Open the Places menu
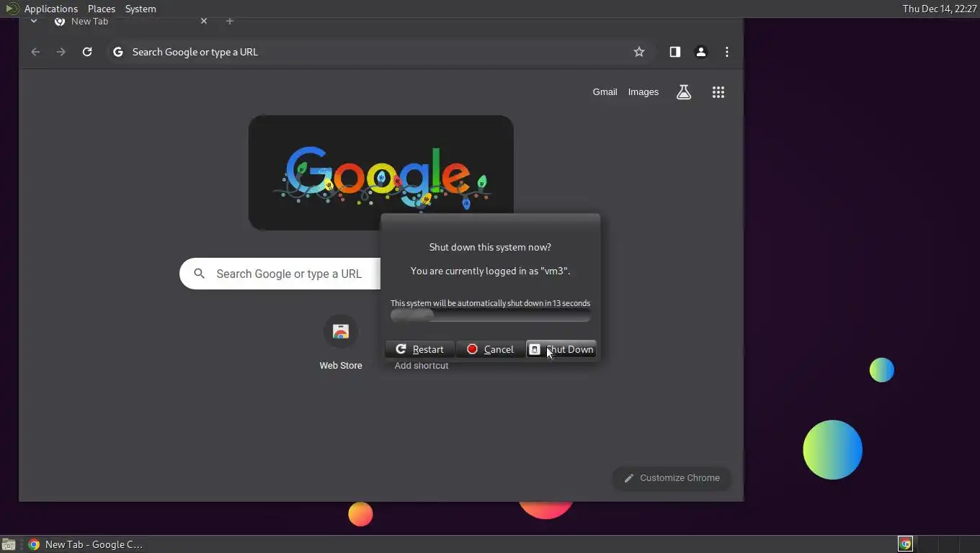The width and height of the screenshot is (980, 553). click(x=102, y=9)
